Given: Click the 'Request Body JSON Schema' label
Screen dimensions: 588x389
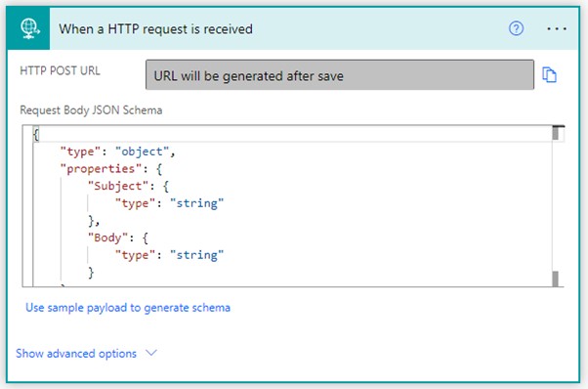Looking at the screenshot, I should pos(91,110).
